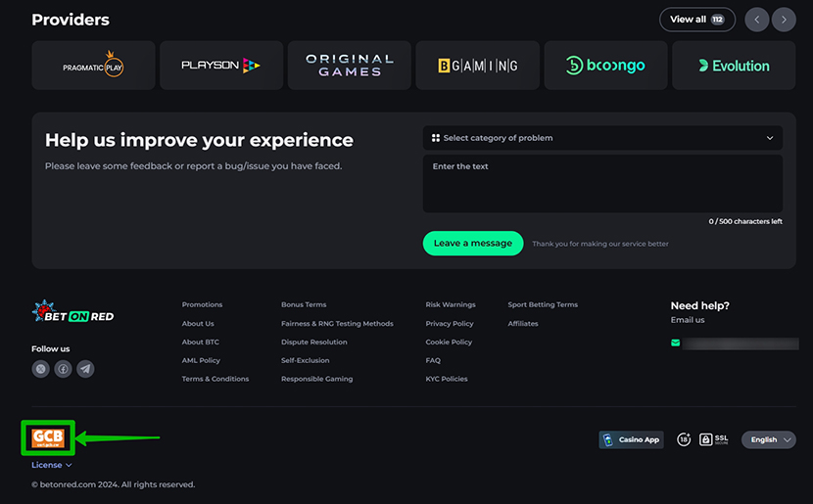This screenshot has height=504, width=813.
Task: Download via the Casino App button
Action: (631, 439)
